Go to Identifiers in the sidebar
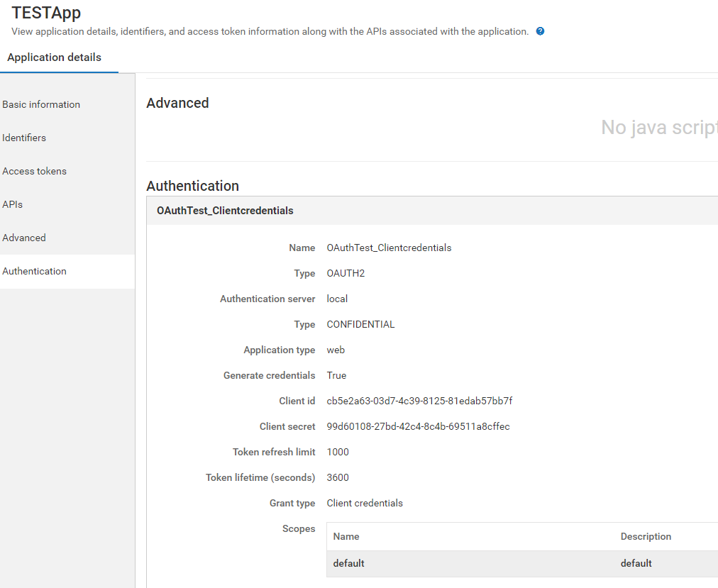The image size is (718, 588). 24,138
